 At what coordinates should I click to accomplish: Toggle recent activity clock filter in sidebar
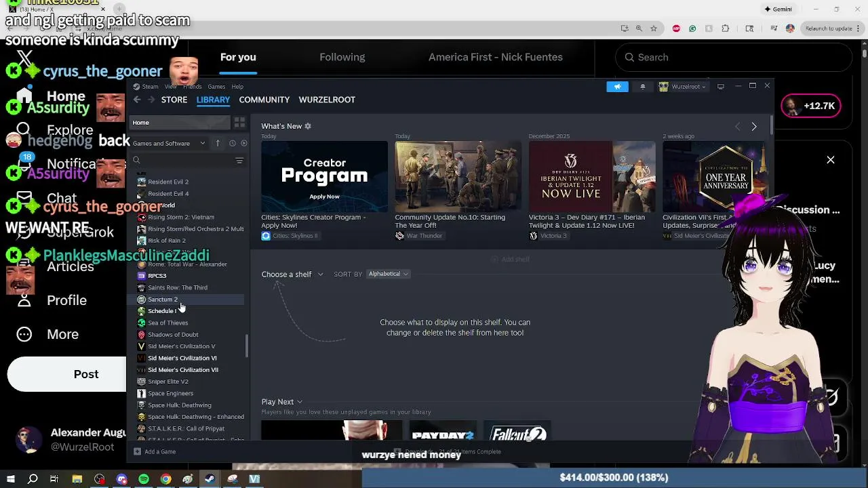[x=232, y=143]
